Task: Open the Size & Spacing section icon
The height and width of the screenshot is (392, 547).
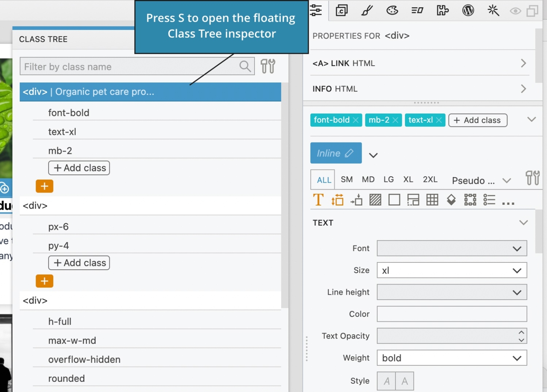Action: (337, 199)
